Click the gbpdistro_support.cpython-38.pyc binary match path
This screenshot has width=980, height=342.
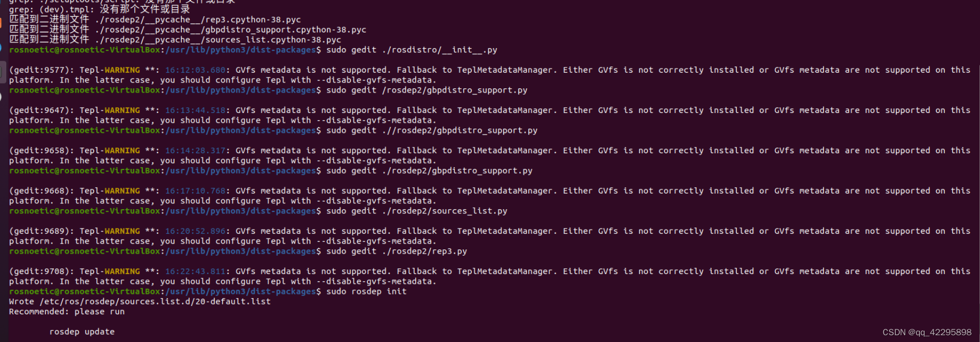tap(230, 29)
